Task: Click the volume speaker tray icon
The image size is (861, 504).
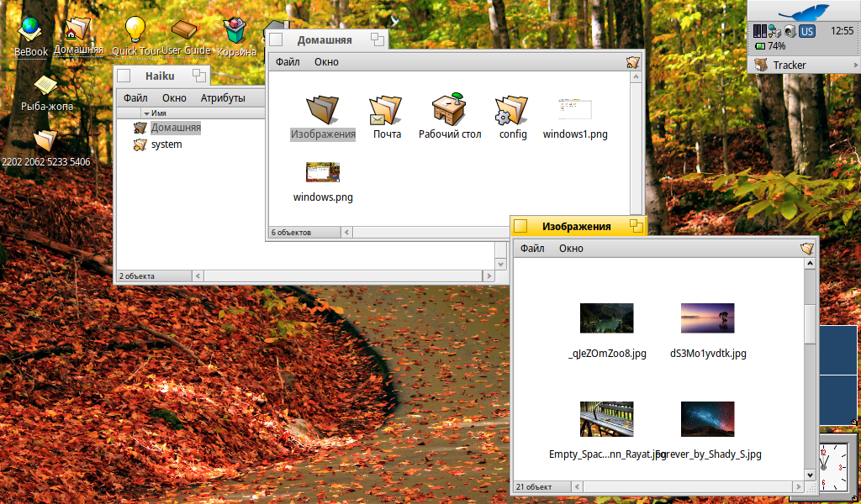Action: (789, 31)
